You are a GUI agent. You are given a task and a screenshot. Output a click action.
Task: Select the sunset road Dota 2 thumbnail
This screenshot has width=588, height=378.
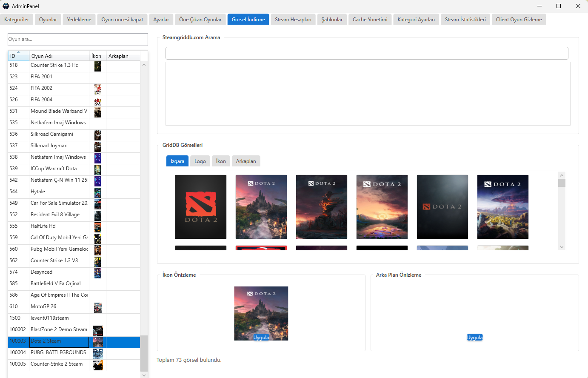382,207
